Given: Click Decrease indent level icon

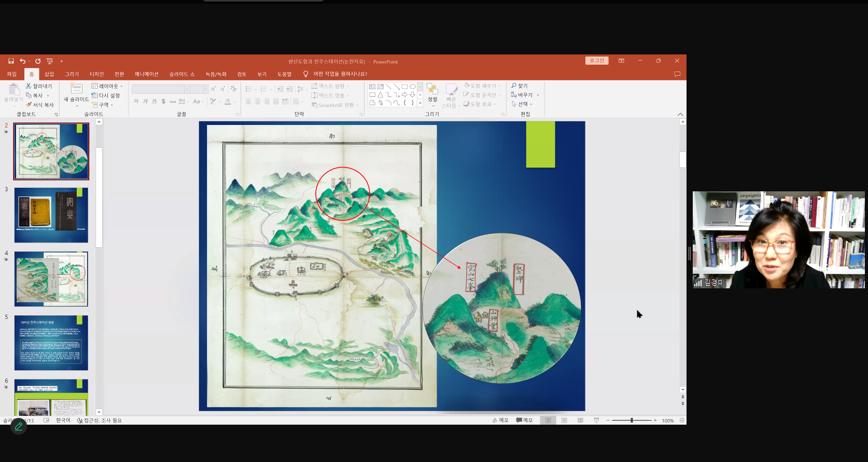Looking at the screenshot, I should [x=280, y=89].
